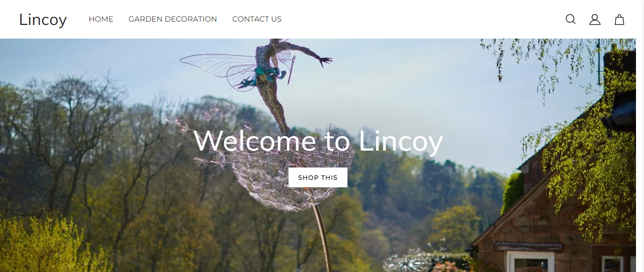
Task: Click the cottage's white-framed window
Action: (530, 262)
